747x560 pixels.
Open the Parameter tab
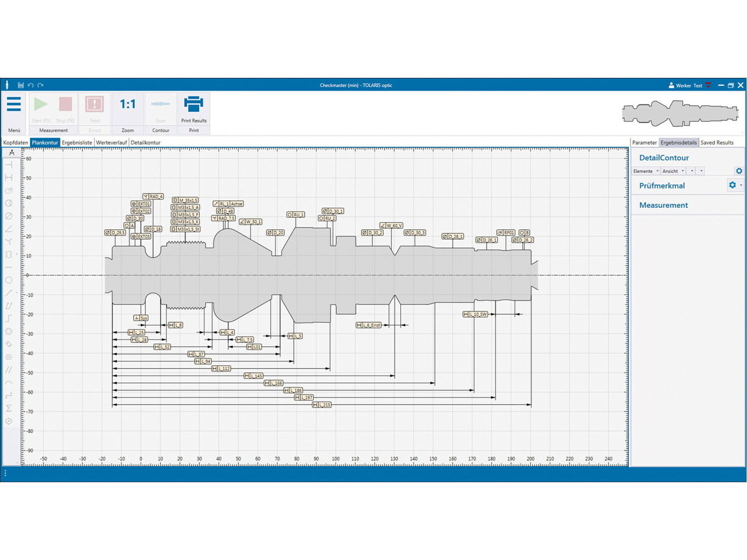[x=644, y=142]
